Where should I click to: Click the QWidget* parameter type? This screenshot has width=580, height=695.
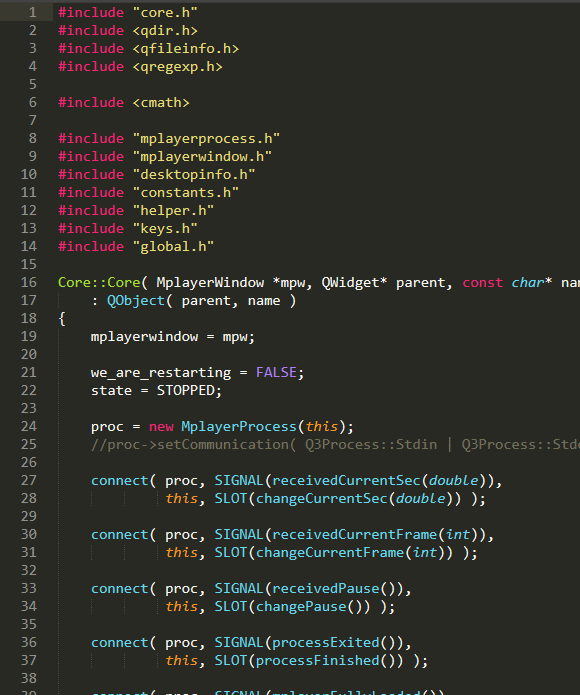pos(354,282)
